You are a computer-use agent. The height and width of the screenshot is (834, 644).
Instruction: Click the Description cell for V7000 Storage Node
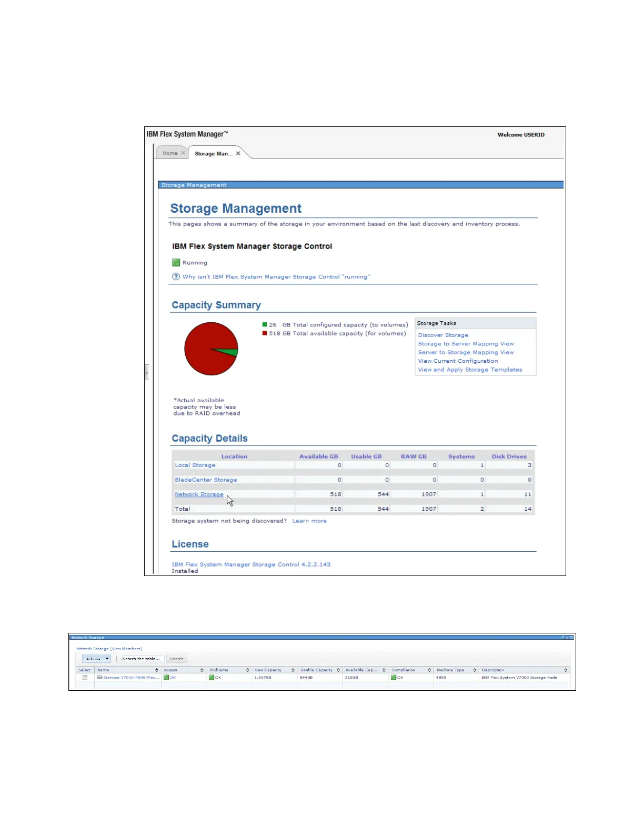tap(525, 678)
